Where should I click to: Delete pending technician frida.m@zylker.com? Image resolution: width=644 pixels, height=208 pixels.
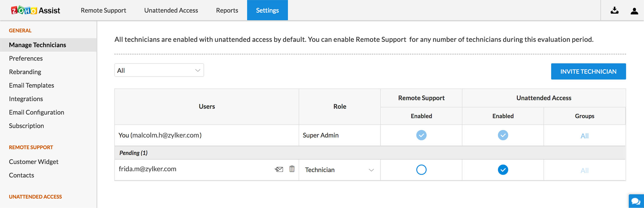tap(292, 169)
